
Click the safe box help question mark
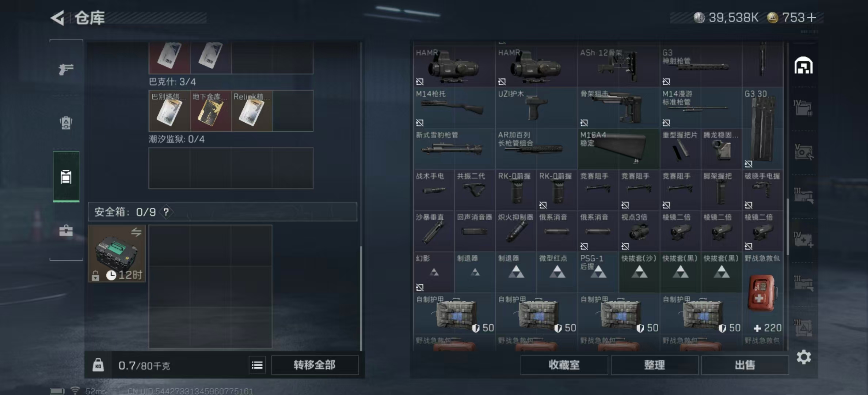pos(166,212)
